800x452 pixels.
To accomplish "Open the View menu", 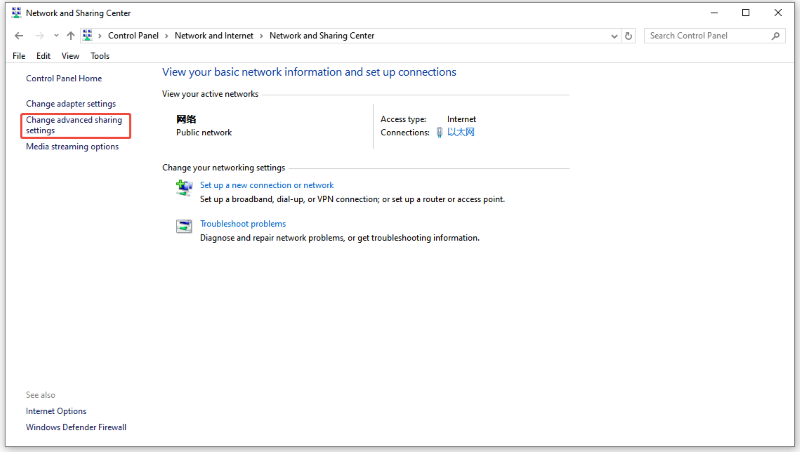I will pyautogui.click(x=70, y=56).
